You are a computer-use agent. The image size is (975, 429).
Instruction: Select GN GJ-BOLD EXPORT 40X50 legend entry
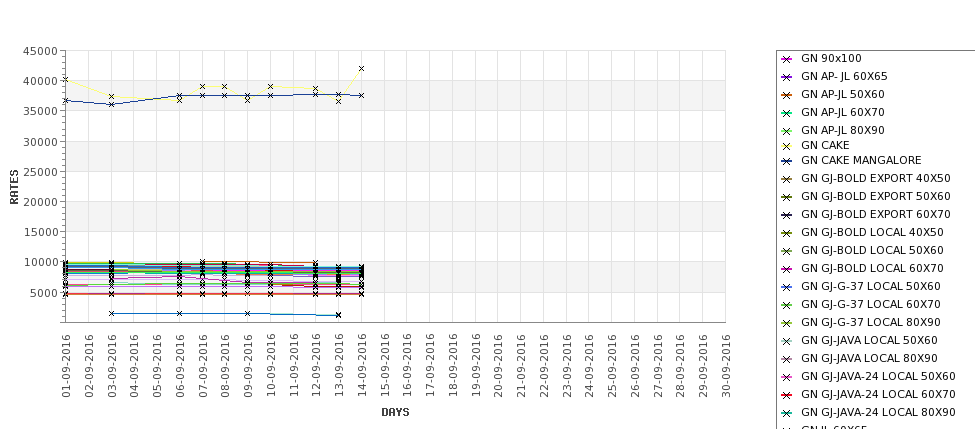click(x=866, y=178)
